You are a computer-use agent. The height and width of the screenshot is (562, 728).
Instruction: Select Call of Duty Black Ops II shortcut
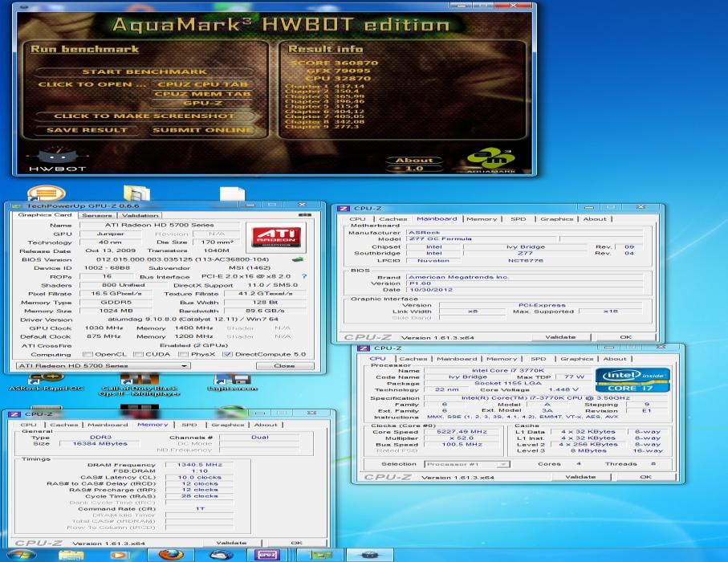(x=140, y=385)
